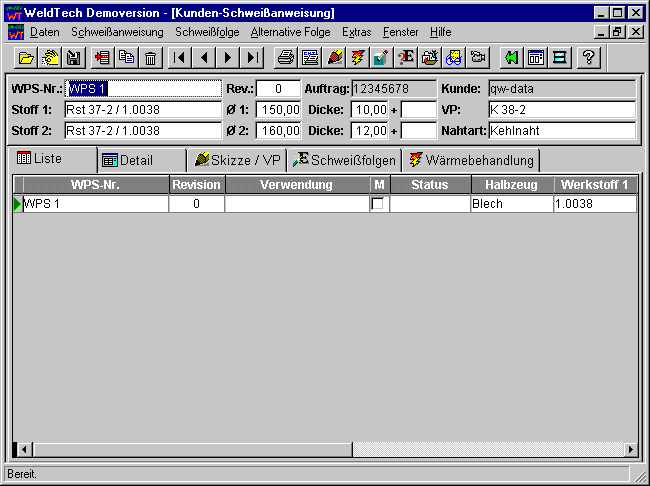Go to the next record arrow

[229, 57]
